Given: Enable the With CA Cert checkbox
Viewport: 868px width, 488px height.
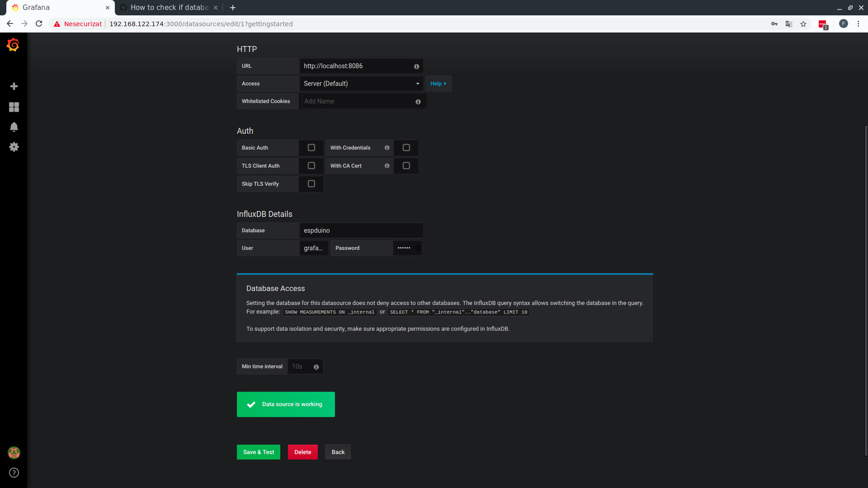Looking at the screenshot, I should coord(406,166).
